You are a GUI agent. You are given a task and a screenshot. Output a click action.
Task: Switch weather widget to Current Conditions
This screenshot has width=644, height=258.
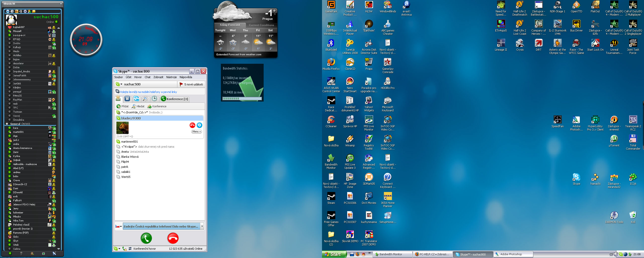click(261, 25)
